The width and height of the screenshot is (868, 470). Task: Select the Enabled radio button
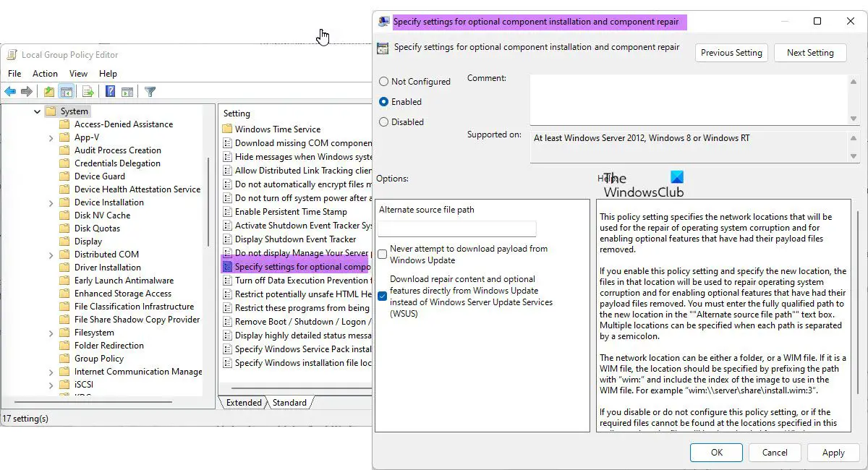pyautogui.click(x=383, y=102)
